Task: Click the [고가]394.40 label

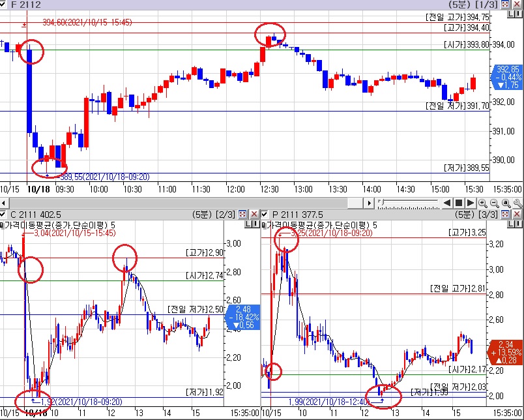Action: [467, 28]
